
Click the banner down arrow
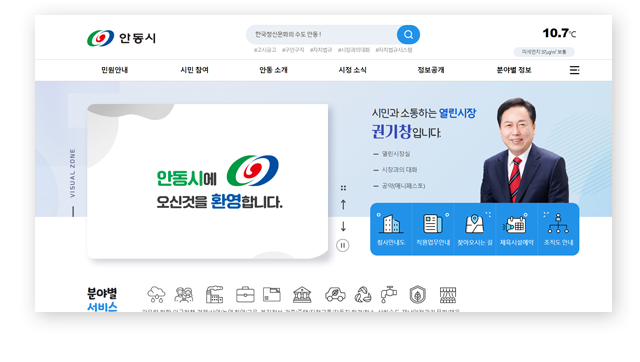[x=343, y=227]
